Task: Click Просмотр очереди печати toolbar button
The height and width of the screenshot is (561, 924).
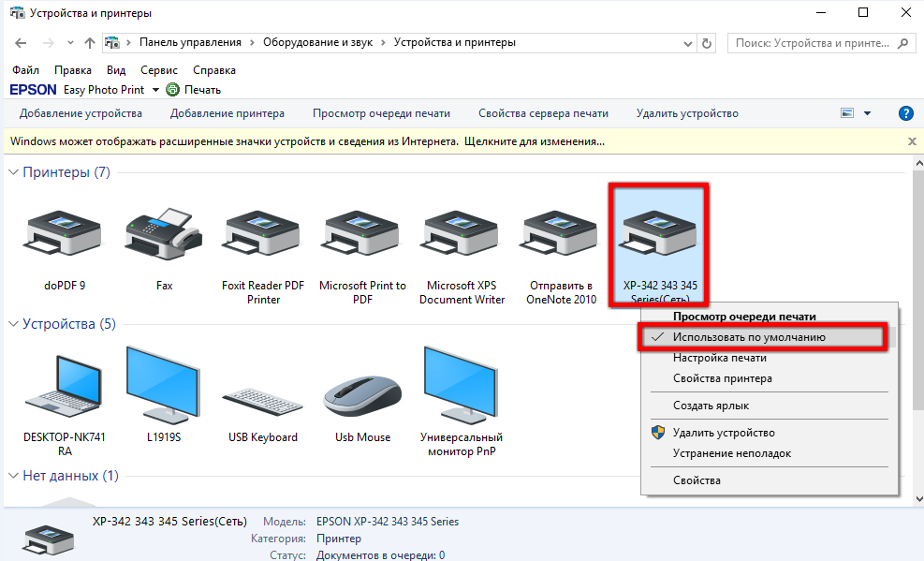Action: point(381,113)
